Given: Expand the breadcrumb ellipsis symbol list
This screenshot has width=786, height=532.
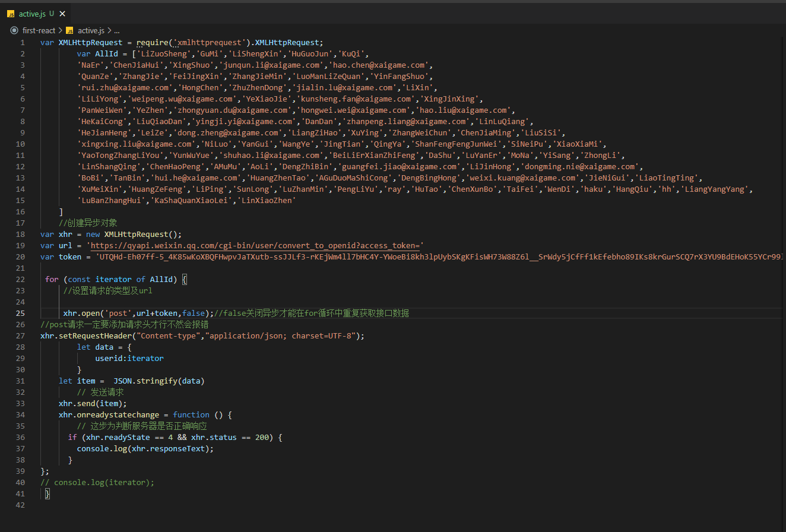Looking at the screenshot, I should (x=116, y=30).
